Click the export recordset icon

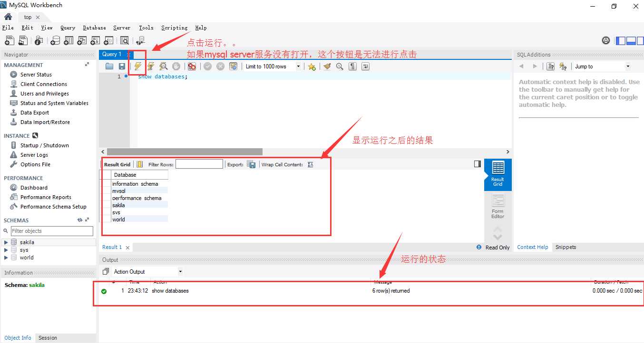pyautogui.click(x=251, y=164)
